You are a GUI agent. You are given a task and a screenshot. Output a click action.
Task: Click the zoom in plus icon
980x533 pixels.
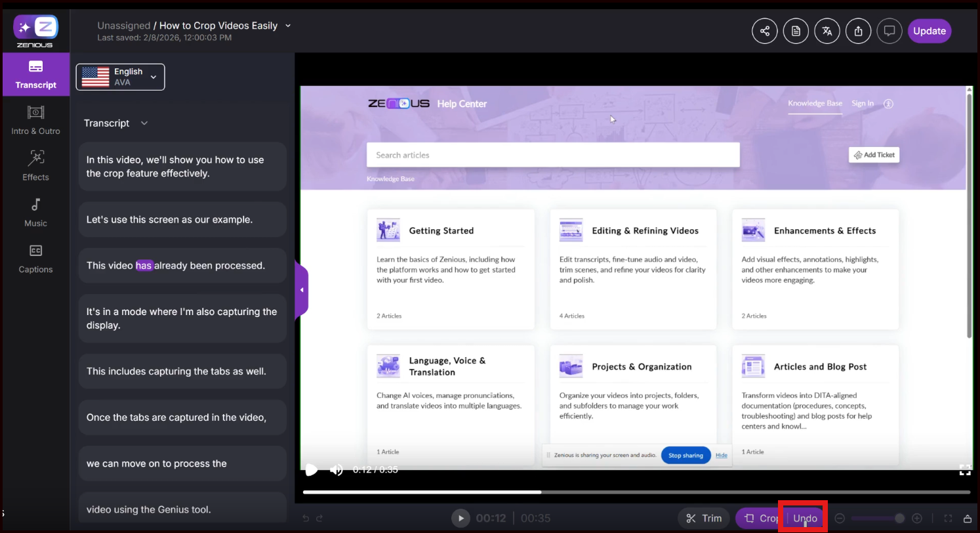pyautogui.click(x=917, y=519)
